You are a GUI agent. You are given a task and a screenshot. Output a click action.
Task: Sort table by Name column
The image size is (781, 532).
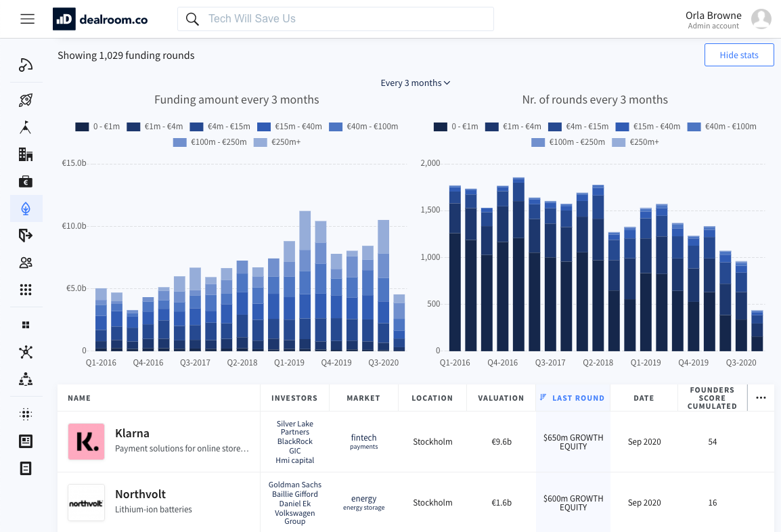click(x=79, y=398)
